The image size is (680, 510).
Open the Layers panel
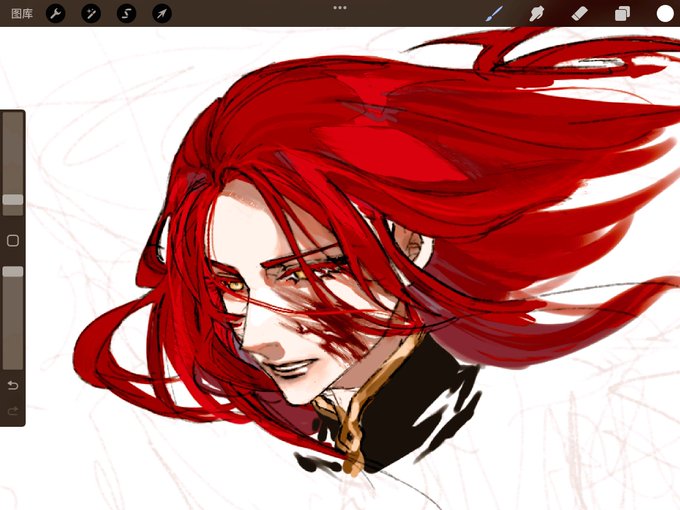coord(622,14)
